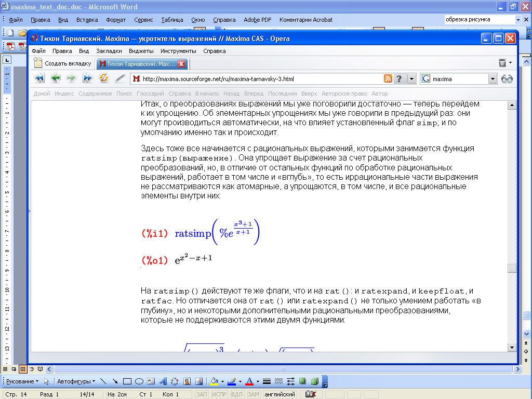Viewport: 532px width, 399px height.
Task: Switch to Word's outline view button
Action: click(32, 369)
